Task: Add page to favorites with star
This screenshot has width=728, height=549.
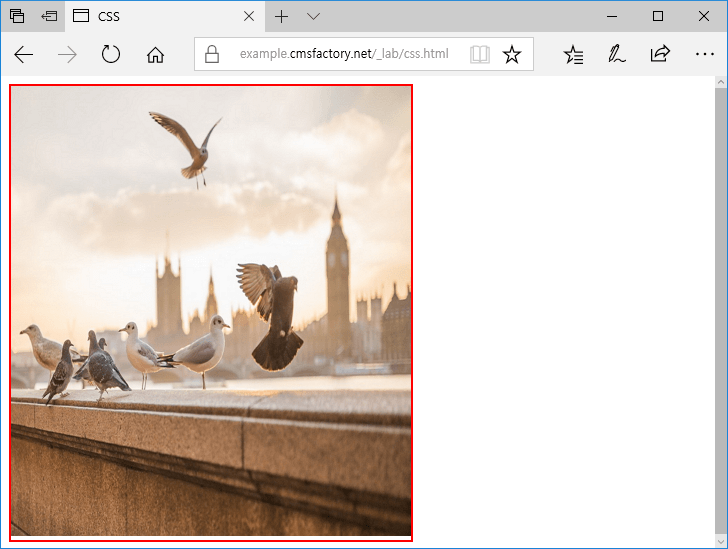Action: pyautogui.click(x=512, y=54)
